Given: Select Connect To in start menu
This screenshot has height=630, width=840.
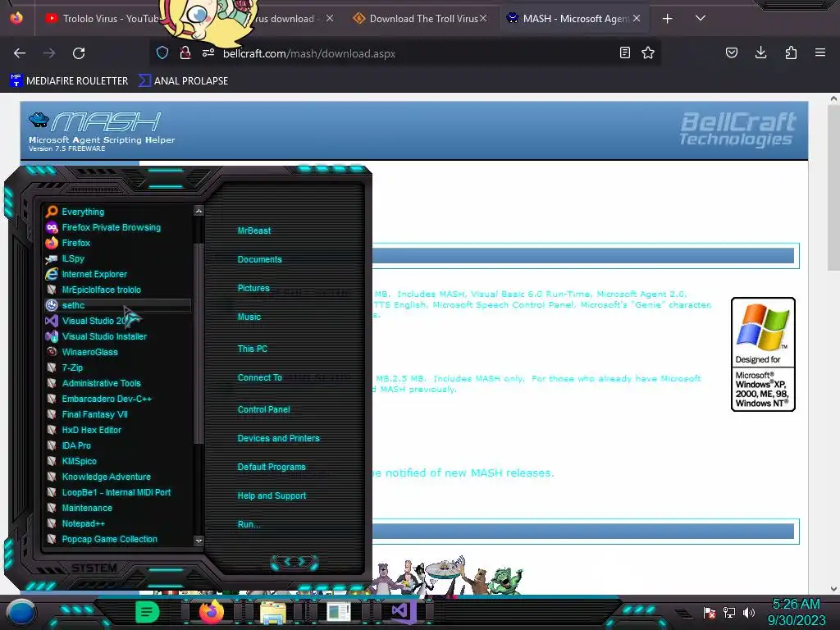Looking at the screenshot, I should point(259,377).
